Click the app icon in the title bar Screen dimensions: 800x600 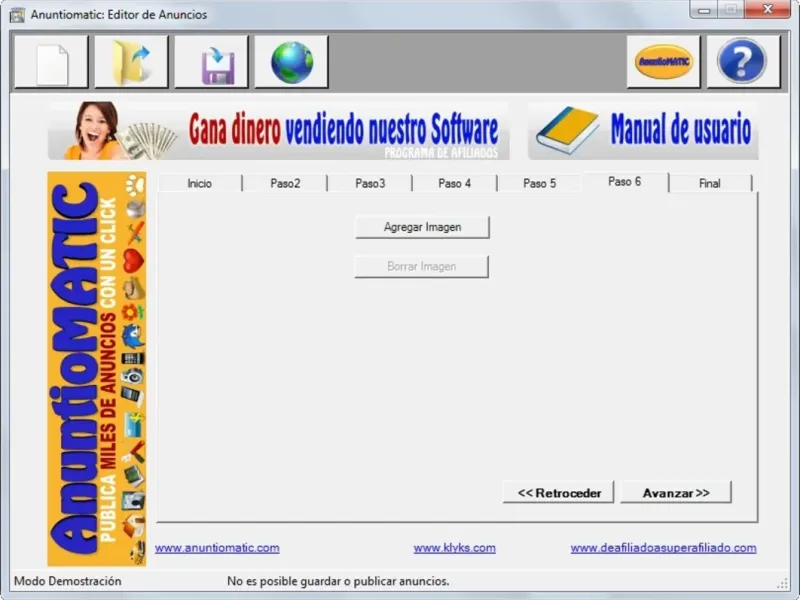point(17,15)
